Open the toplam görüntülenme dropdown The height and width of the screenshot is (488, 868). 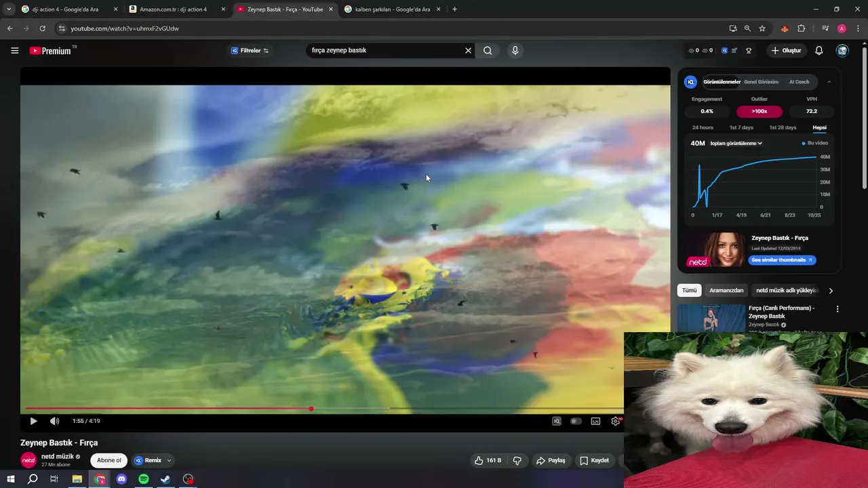click(736, 143)
